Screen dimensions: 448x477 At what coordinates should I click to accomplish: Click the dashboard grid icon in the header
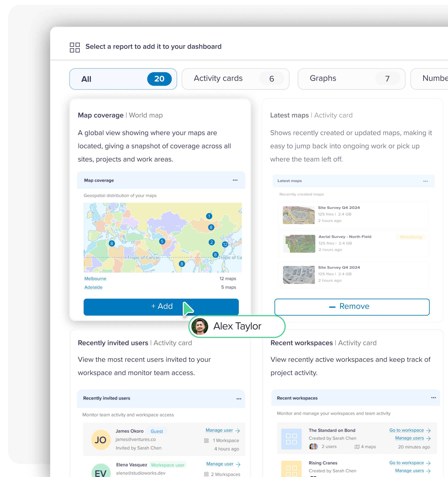coord(75,47)
